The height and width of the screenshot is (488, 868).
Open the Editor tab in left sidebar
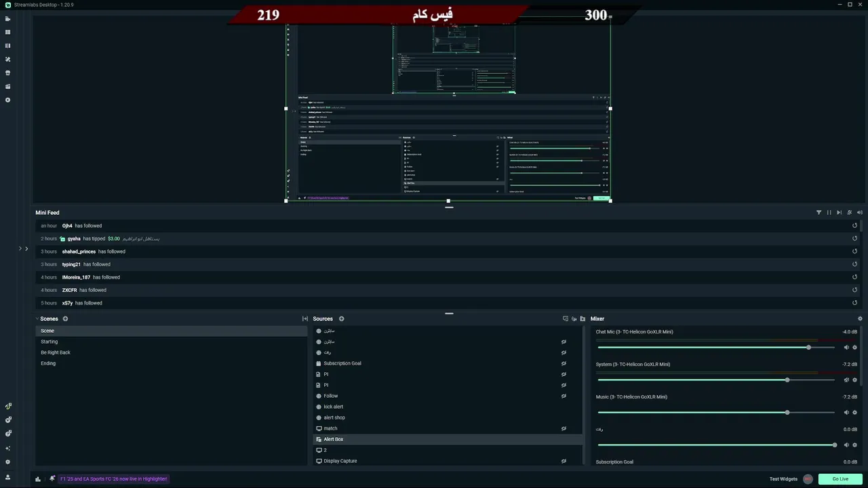point(8,18)
